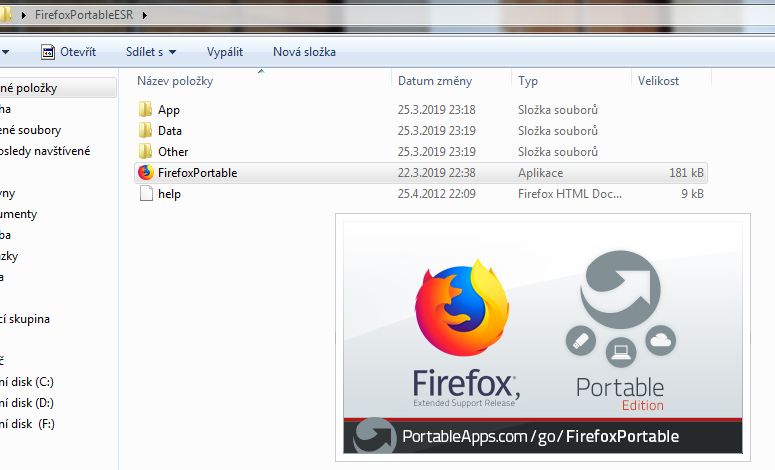Screen dimensions: 775x470
Task: Select disk (C:) in navigation pane
Action: tap(27, 382)
